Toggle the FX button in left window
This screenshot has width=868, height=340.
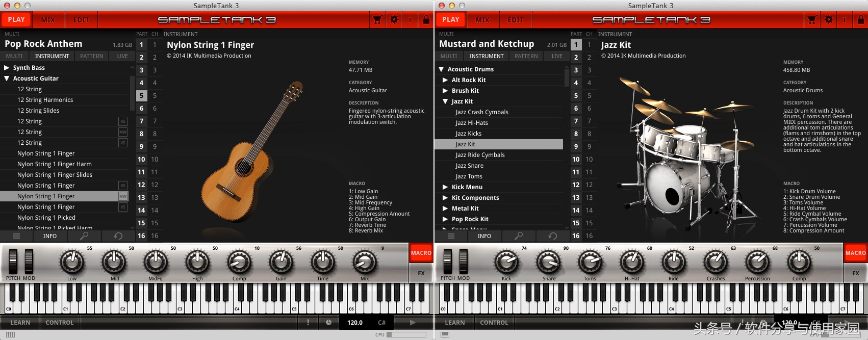421,273
